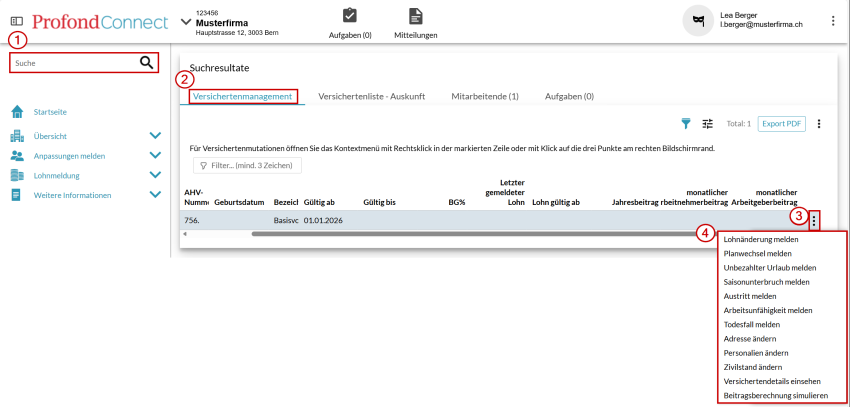Expand the Übersicht chevron
The image size is (850, 407).
[x=155, y=136]
